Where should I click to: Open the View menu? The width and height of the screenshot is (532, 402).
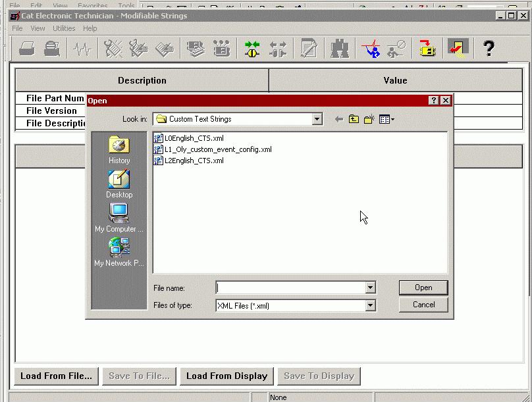pos(38,28)
